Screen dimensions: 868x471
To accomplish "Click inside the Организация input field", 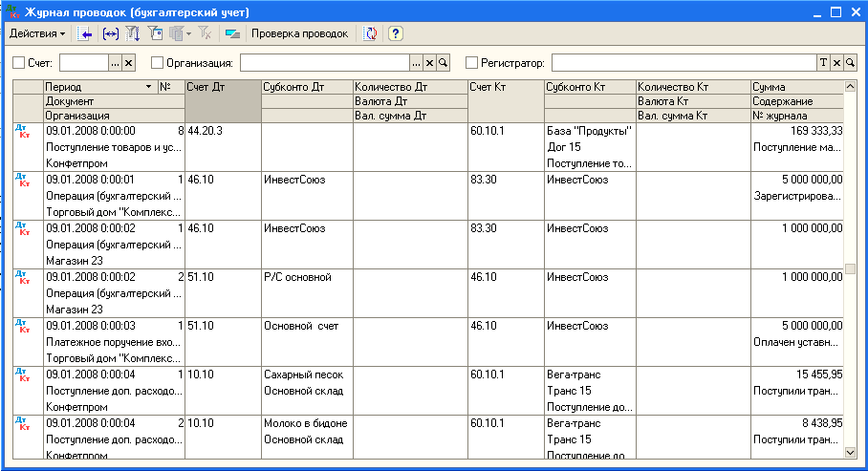I will point(323,63).
